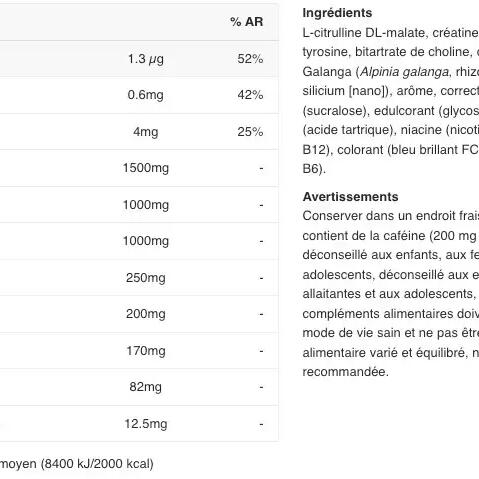The image size is (479, 479).
Task: Select the 0.6mg amount cell
Action: tap(146, 95)
